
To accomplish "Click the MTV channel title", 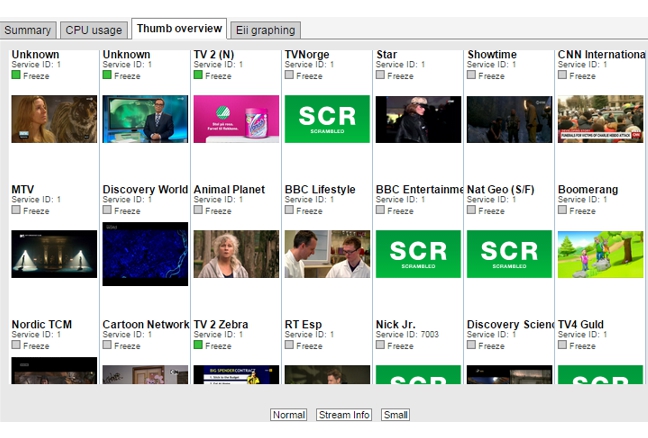I will pyautogui.click(x=23, y=189).
